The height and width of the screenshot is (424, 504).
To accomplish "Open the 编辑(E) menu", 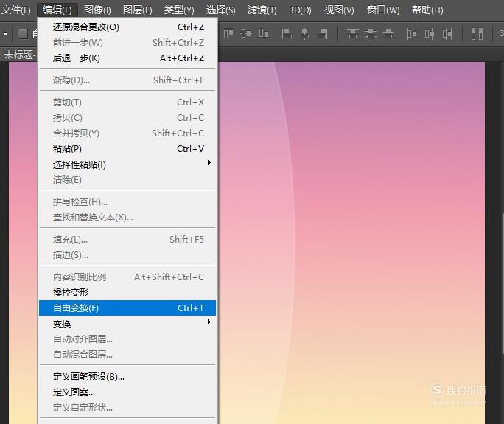I will coord(57,10).
